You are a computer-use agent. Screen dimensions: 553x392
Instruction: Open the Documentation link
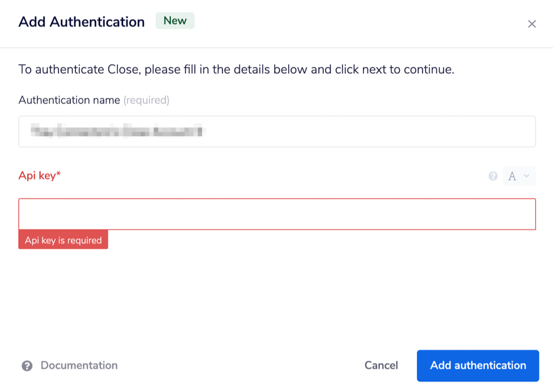click(x=79, y=365)
